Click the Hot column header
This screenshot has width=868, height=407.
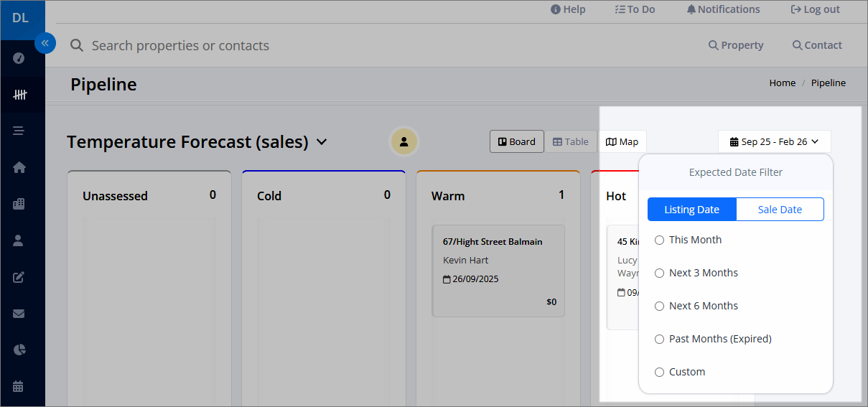coord(616,196)
